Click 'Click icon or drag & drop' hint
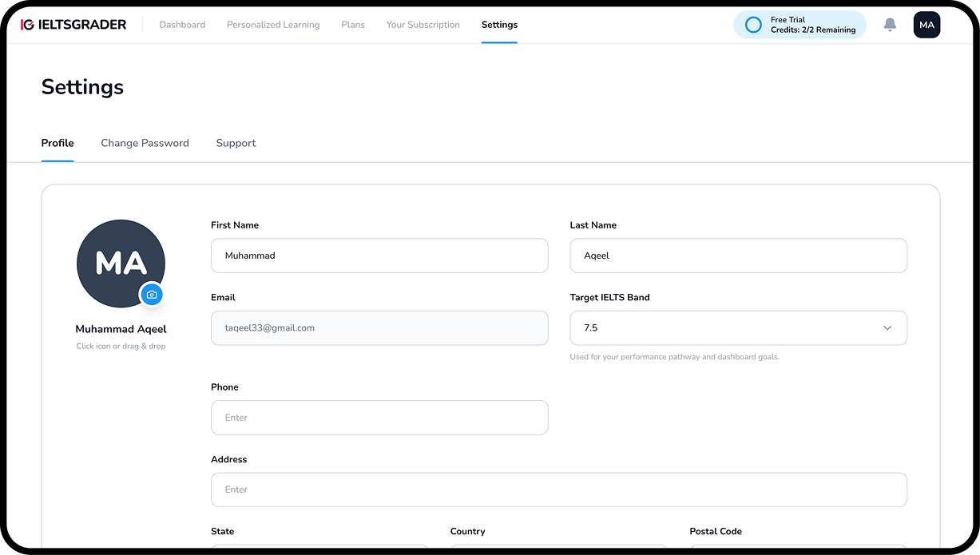Screen dimensions: 980x555 [x=121, y=346]
